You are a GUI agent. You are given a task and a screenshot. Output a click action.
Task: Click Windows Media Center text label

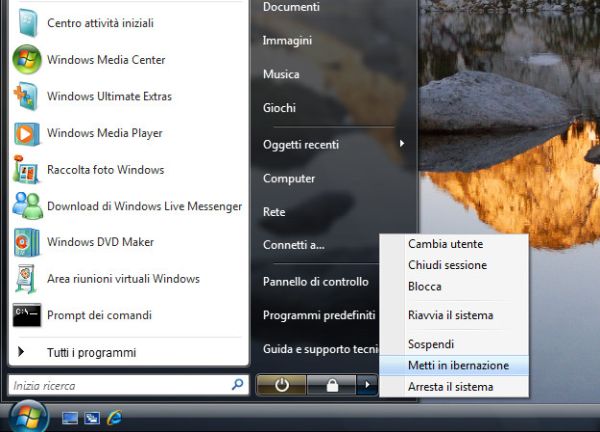(x=106, y=60)
